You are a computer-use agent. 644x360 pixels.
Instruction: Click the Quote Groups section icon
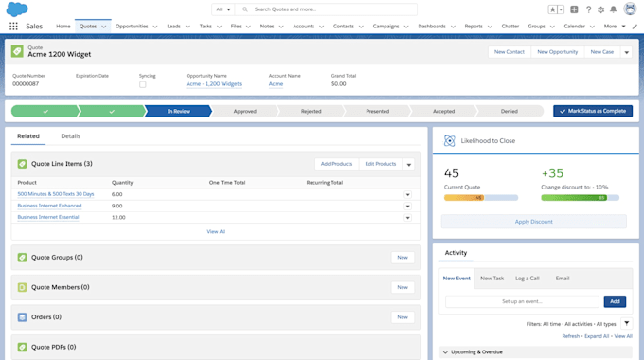click(x=22, y=258)
